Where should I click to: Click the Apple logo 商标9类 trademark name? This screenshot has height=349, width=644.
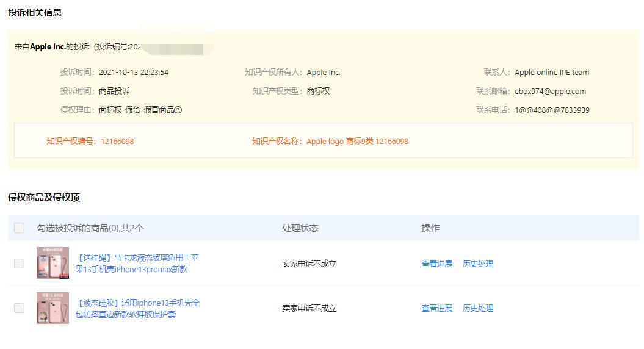[357, 142]
